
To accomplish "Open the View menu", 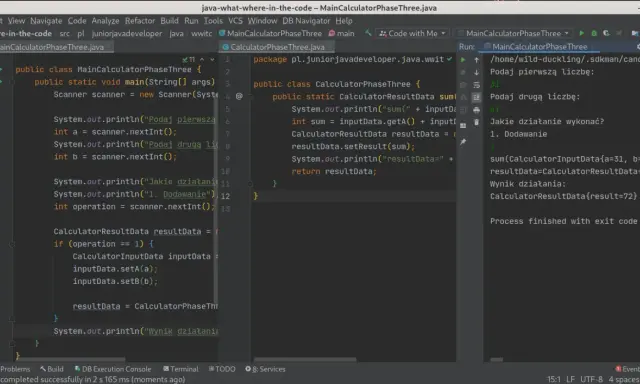I will pyautogui.click(x=16, y=20).
